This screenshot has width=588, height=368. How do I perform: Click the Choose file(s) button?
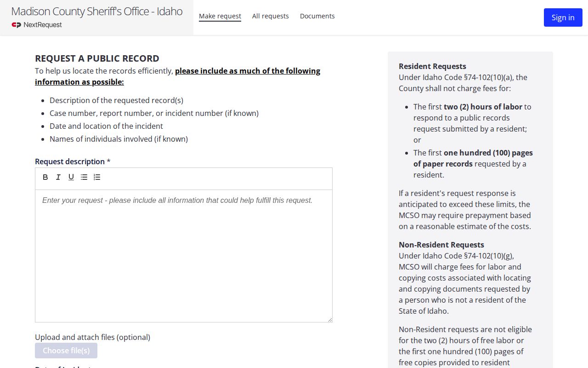click(x=66, y=351)
